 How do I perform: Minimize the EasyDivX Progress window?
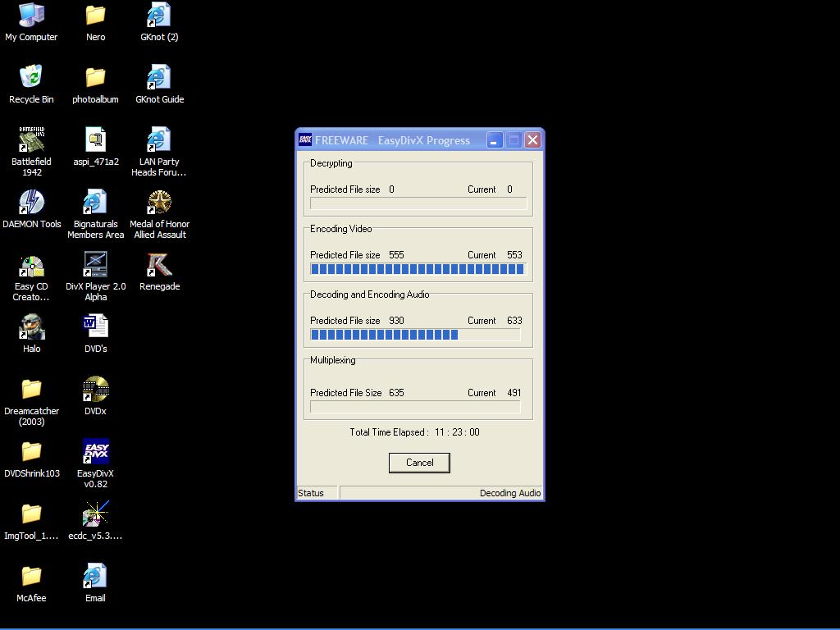pyautogui.click(x=495, y=140)
